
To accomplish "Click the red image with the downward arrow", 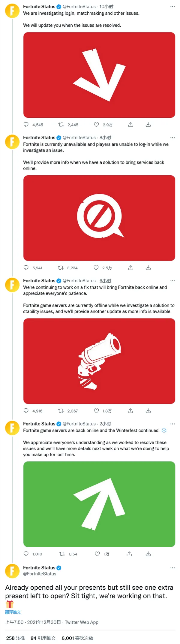I will pyautogui.click(x=99, y=75).
